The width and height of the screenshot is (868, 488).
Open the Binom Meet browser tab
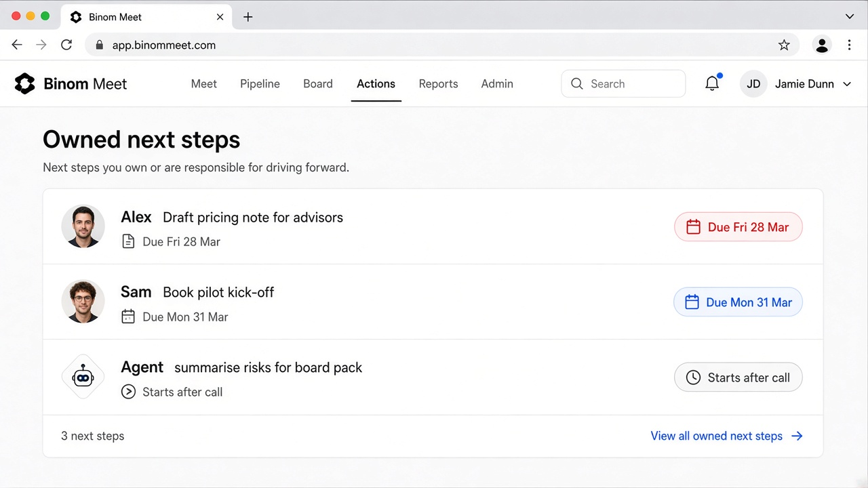coord(147,17)
